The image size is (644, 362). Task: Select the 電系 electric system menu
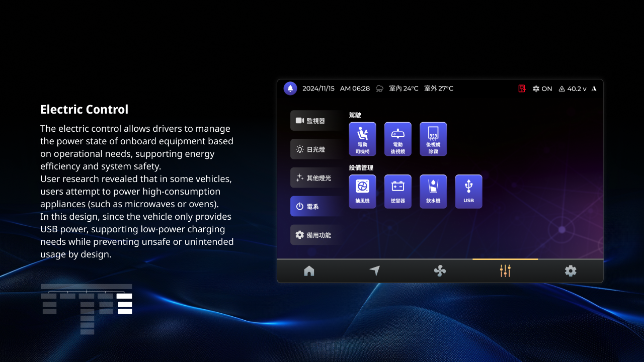[x=316, y=206]
